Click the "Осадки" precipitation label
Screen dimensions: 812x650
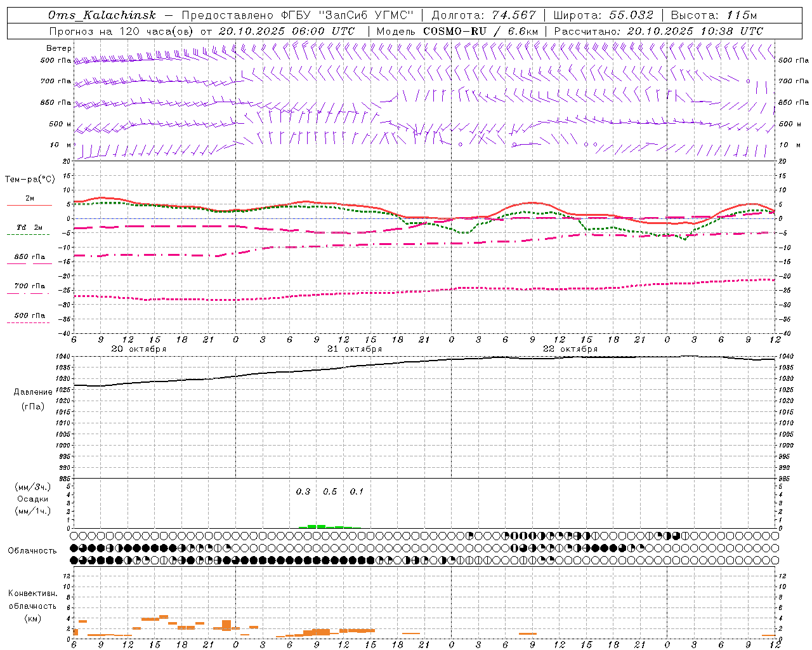[x=32, y=499]
